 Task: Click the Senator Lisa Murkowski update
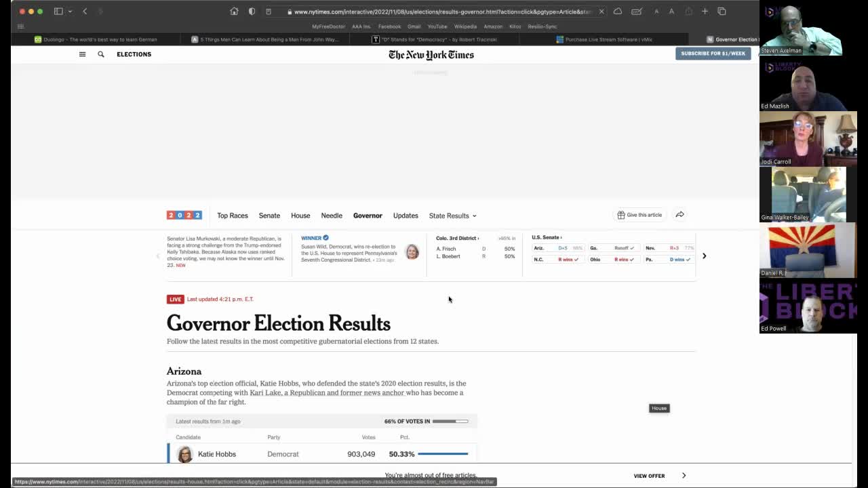coord(226,251)
